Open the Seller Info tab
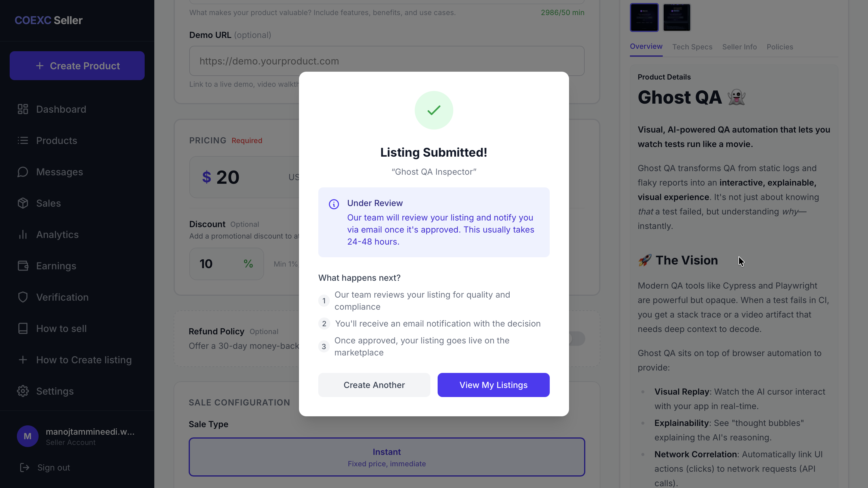Image resolution: width=868 pixels, height=488 pixels. pyautogui.click(x=739, y=47)
